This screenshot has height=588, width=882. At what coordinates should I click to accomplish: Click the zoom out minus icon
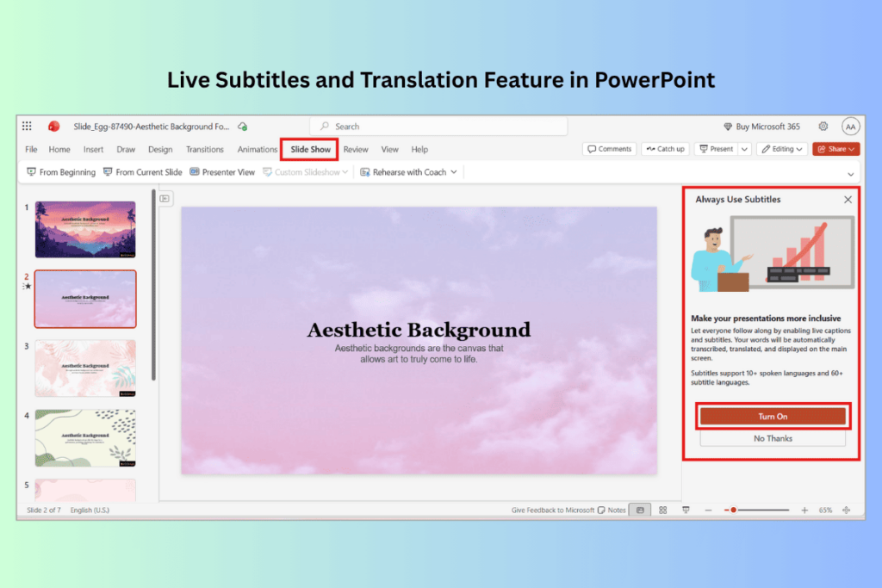[x=708, y=510]
